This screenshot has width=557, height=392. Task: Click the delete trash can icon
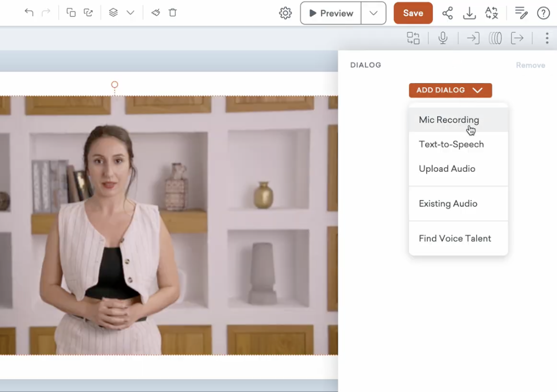pyautogui.click(x=172, y=13)
